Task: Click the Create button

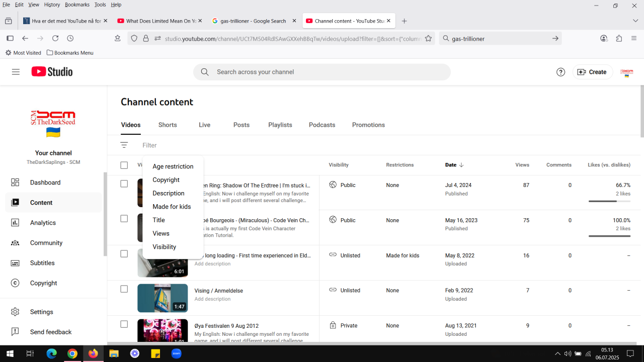Action: coord(593,72)
